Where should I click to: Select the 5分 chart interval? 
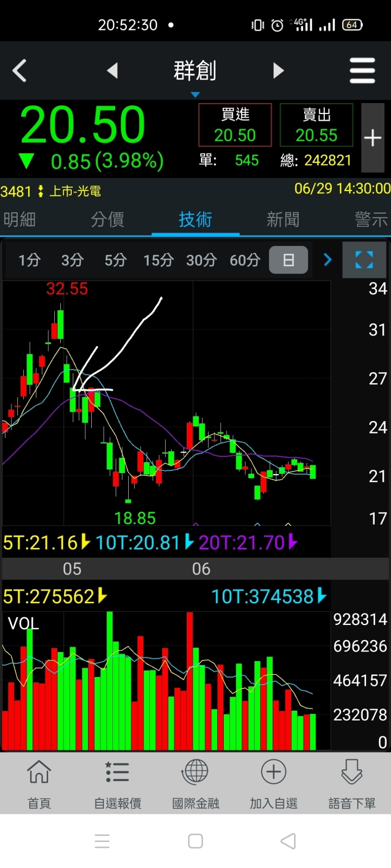(116, 260)
